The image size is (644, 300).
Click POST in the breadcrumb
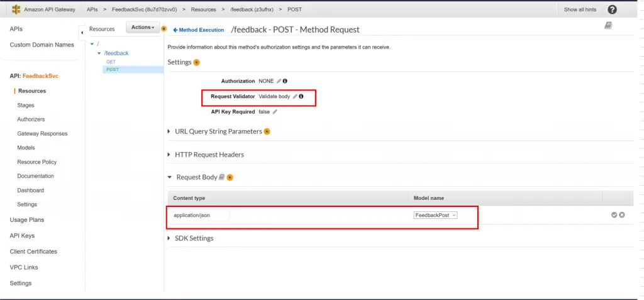(295, 9)
